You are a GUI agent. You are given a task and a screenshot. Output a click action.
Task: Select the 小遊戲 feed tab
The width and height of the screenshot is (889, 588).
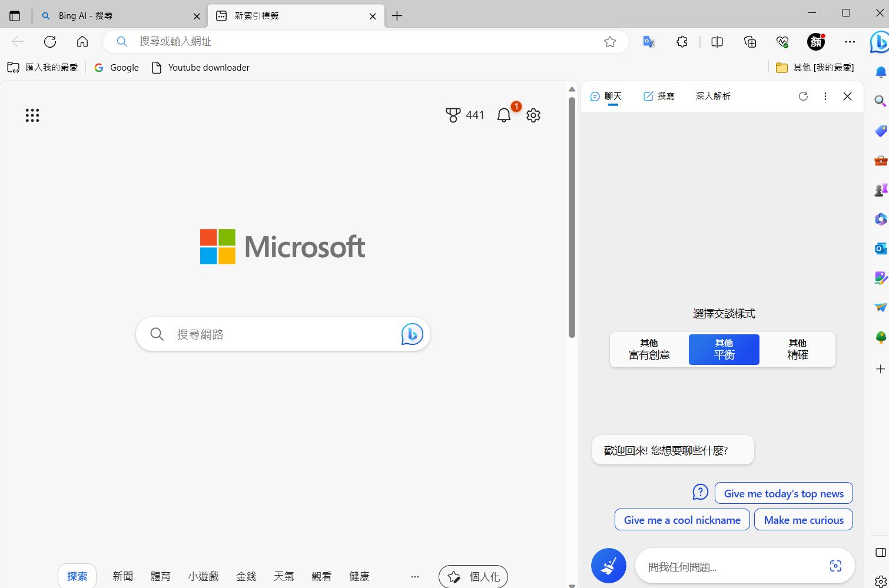click(204, 576)
